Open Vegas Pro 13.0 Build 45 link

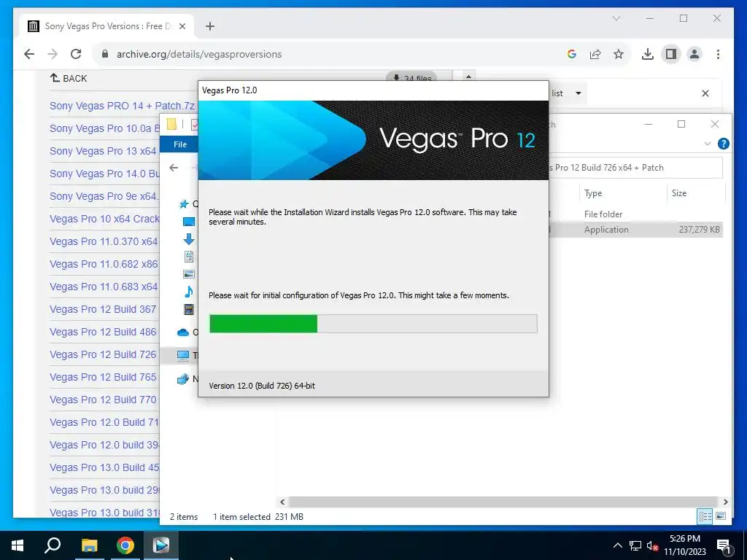tap(104, 467)
